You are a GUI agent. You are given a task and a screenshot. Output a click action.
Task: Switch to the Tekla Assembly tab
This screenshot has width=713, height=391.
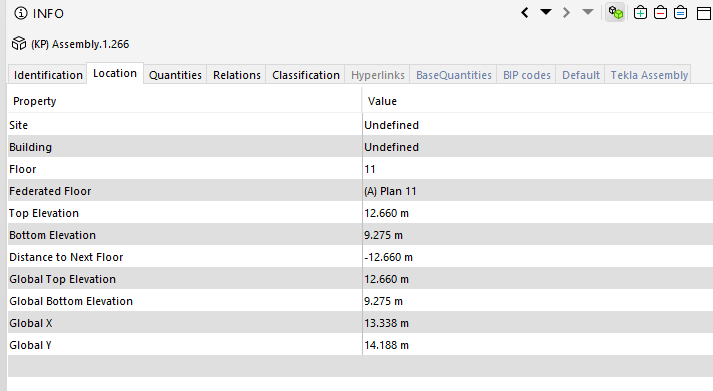[x=649, y=75]
